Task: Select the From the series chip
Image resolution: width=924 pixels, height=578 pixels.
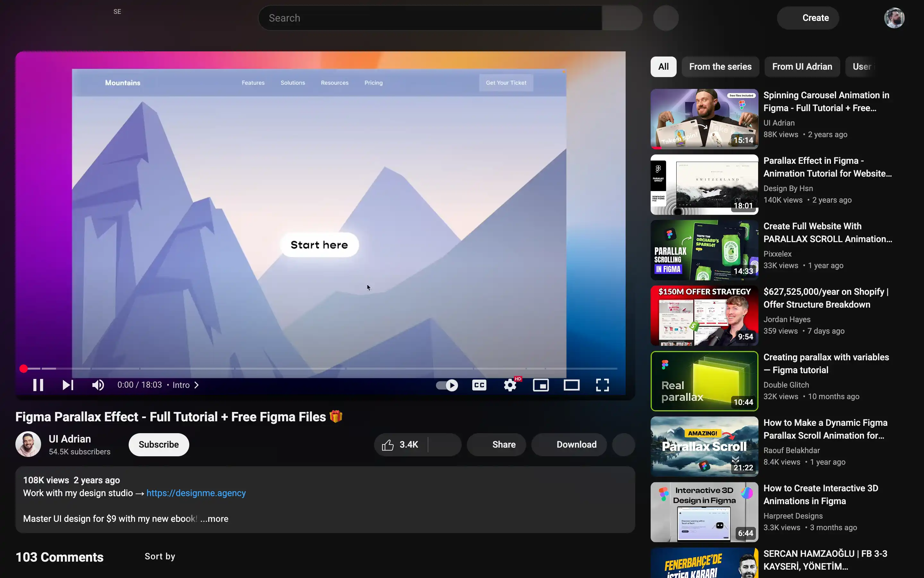Action: tap(720, 66)
